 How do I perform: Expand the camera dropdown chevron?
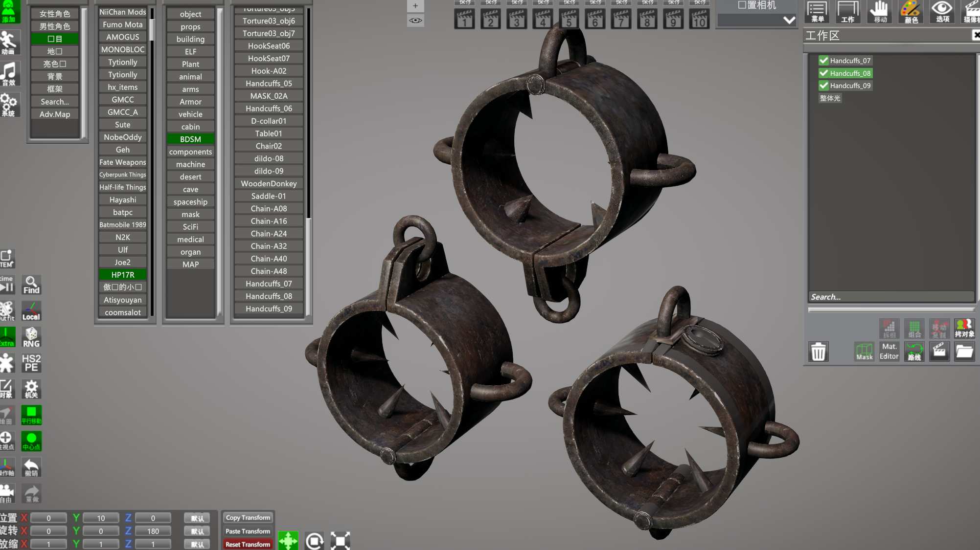(x=789, y=20)
